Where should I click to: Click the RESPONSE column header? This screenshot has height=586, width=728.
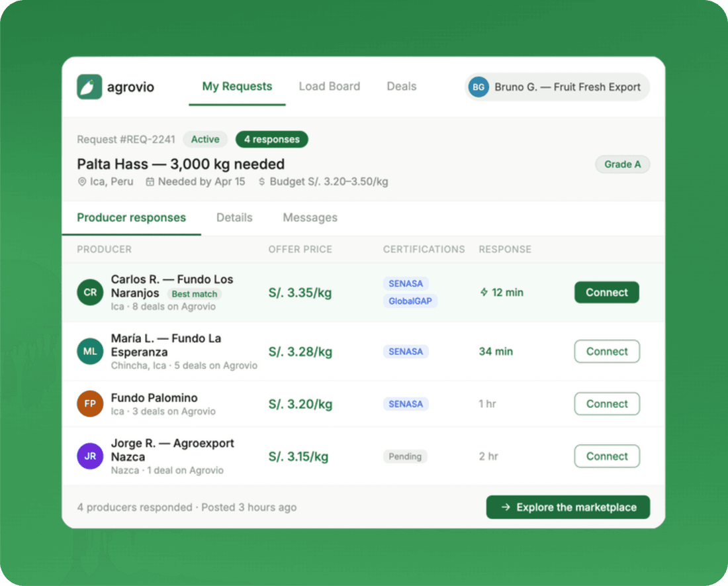[505, 250]
